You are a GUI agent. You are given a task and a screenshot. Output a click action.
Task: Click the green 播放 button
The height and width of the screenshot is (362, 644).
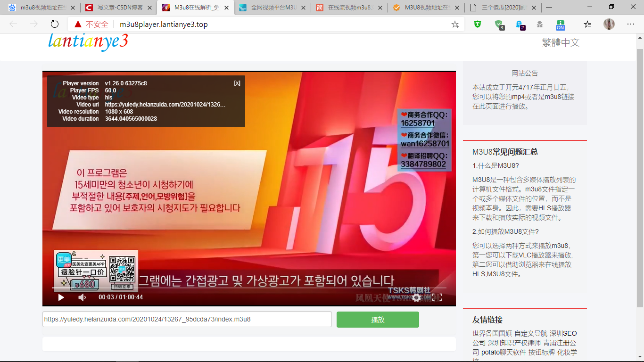point(378,319)
